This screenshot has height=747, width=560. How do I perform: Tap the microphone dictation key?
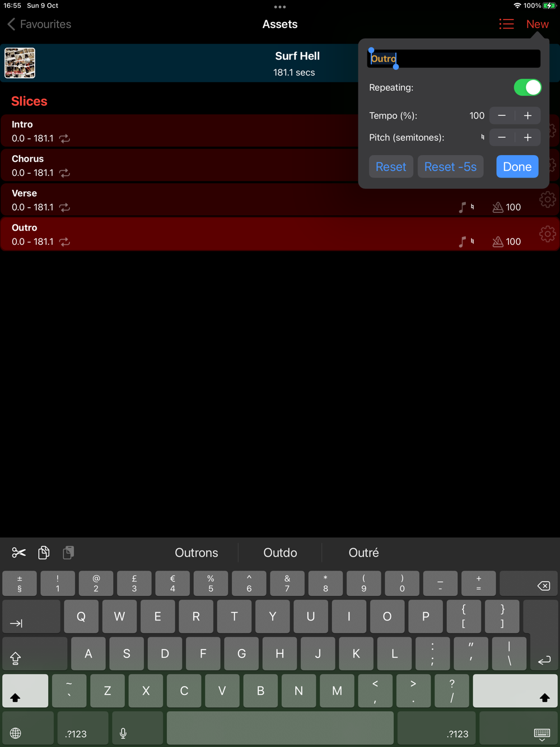click(137, 729)
